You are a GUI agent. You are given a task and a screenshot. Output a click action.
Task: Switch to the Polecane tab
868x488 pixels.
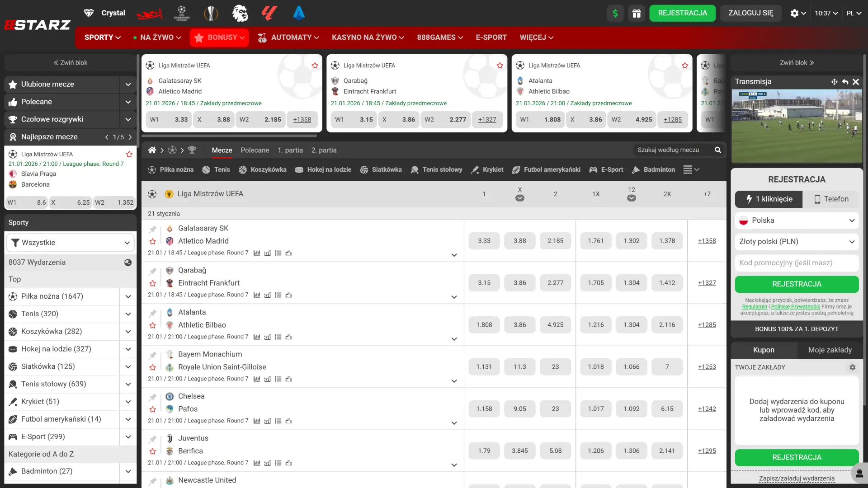pos(255,150)
